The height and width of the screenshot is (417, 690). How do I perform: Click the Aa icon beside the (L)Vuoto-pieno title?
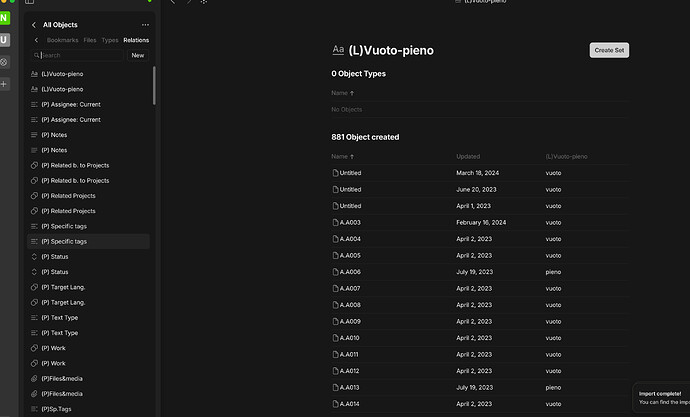tap(338, 50)
